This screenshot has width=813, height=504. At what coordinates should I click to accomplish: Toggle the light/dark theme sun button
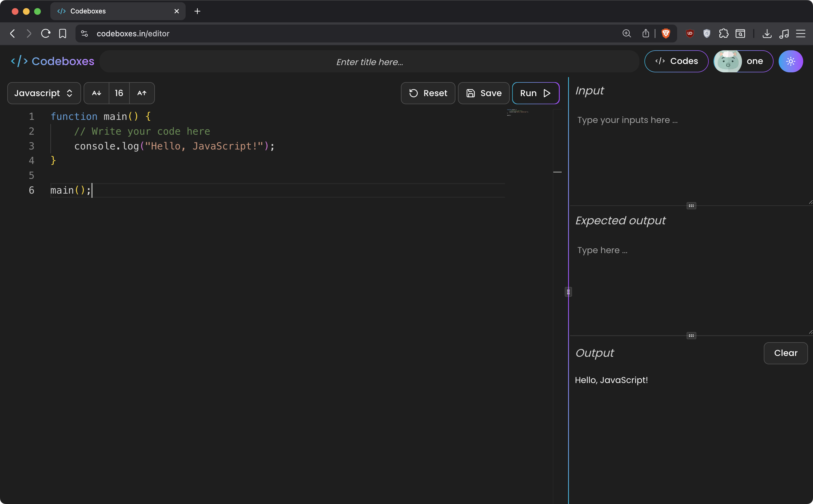click(x=790, y=61)
